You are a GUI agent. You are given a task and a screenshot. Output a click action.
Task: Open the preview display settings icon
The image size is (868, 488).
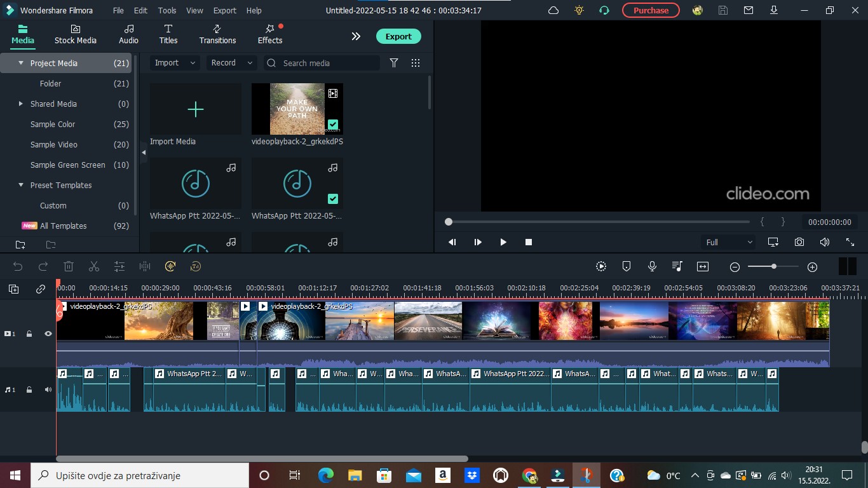pyautogui.click(x=773, y=242)
